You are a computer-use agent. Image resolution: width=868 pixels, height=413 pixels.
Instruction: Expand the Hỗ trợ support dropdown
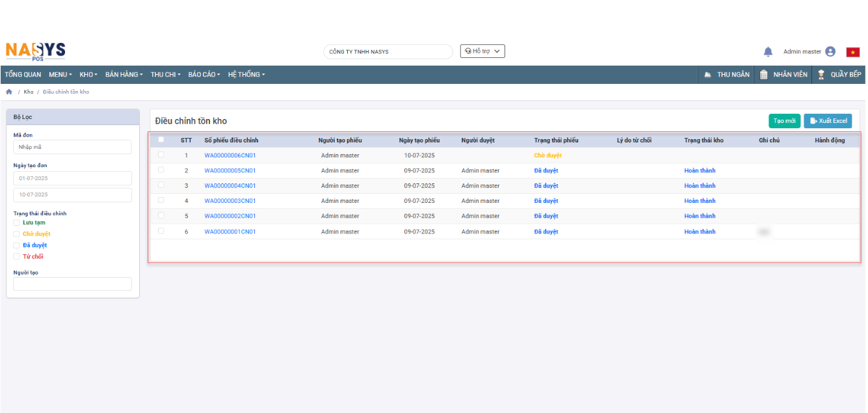(x=482, y=51)
